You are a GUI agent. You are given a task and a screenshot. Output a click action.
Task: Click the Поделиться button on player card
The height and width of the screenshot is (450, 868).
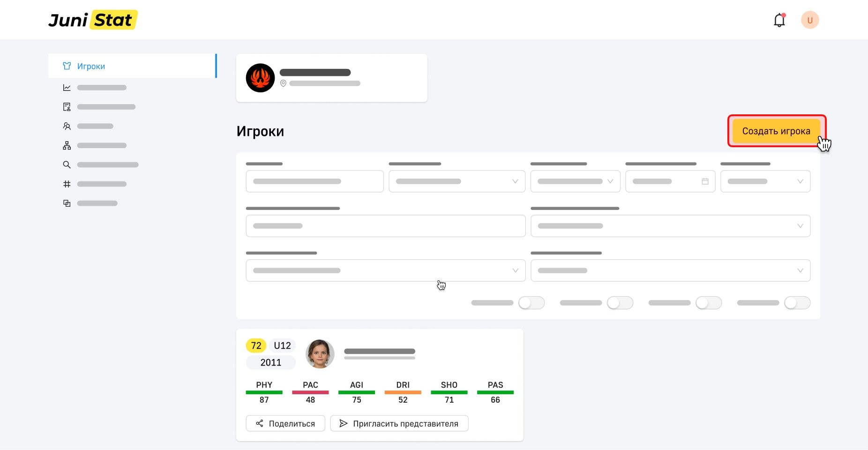point(285,423)
